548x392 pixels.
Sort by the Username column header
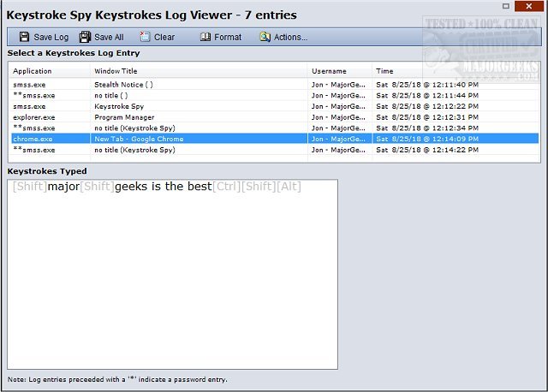(x=329, y=71)
